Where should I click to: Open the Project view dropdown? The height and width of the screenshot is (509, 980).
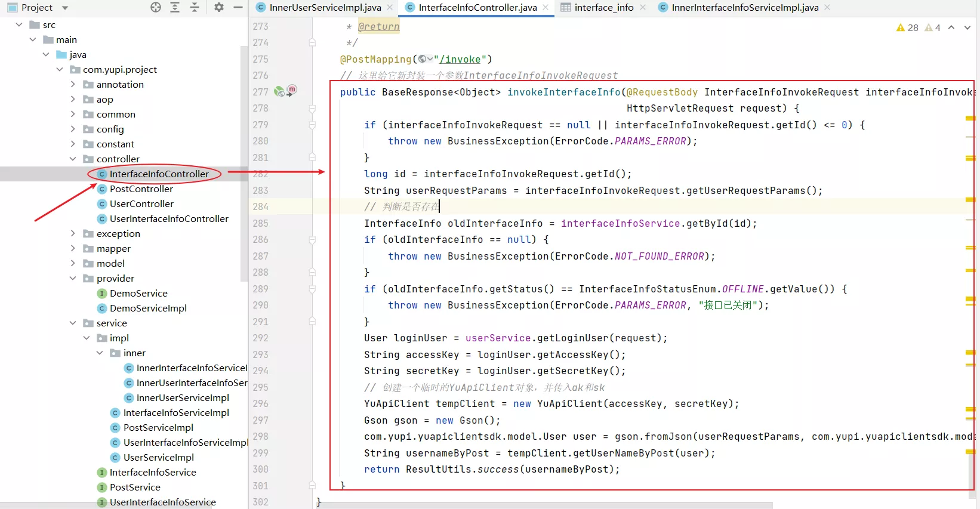(x=65, y=8)
